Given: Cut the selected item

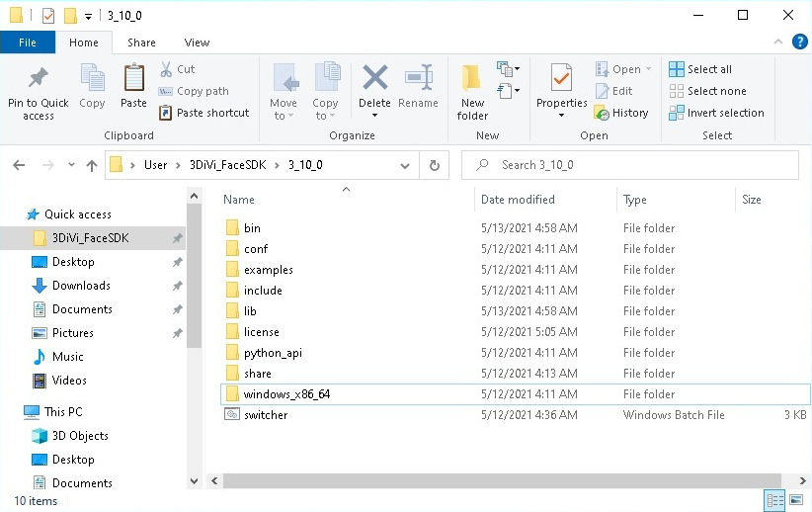Looking at the screenshot, I should (x=178, y=69).
